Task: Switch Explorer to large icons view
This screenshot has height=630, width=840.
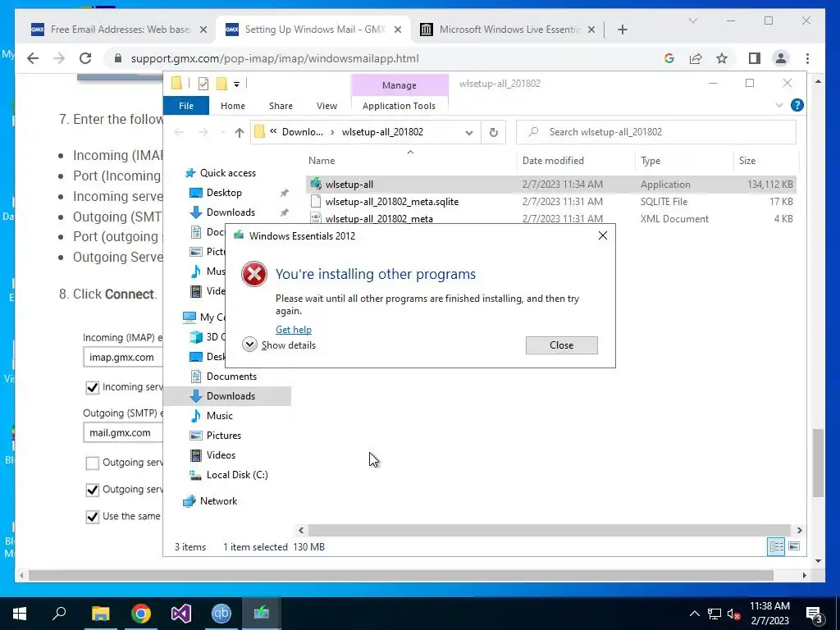Action: tap(794, 546)
